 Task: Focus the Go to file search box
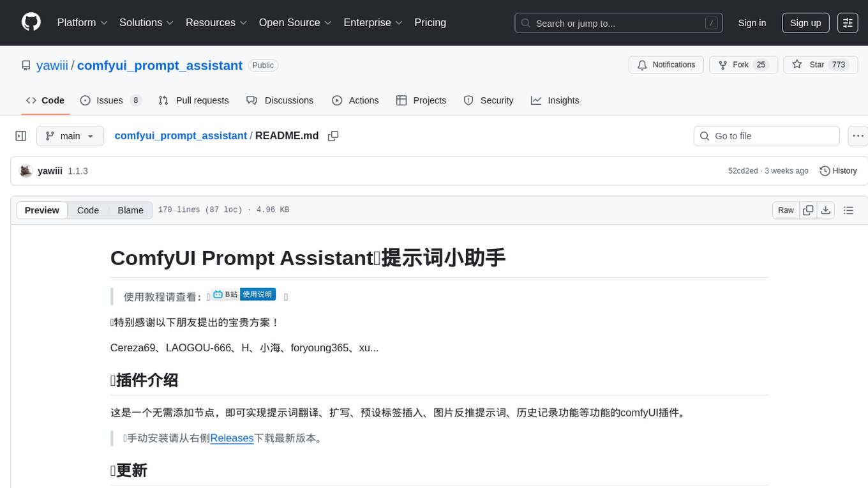(x=767, y=136)
